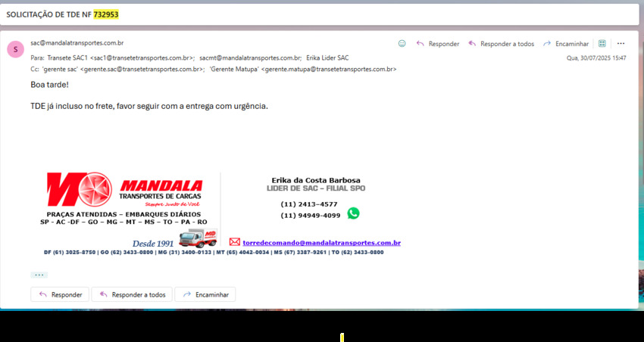Click Responder in the top toolbar
This screenshot has height=342, width=644.
tap(437, 44)
